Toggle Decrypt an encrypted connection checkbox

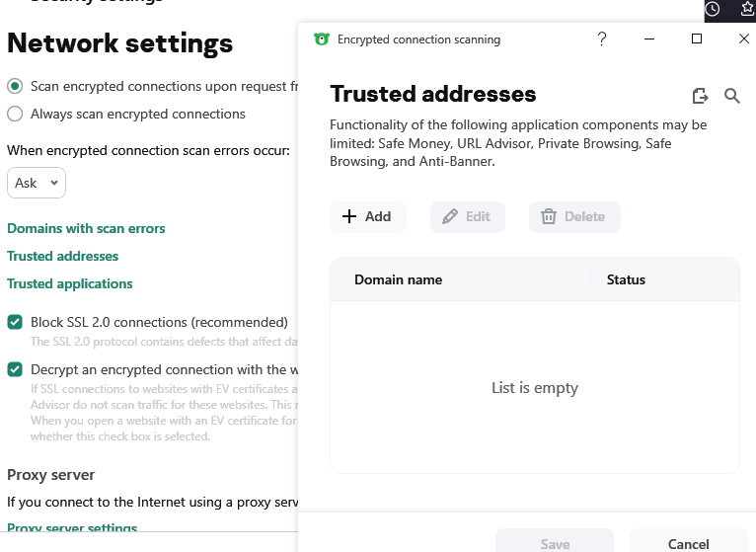[x=15, y=369]
